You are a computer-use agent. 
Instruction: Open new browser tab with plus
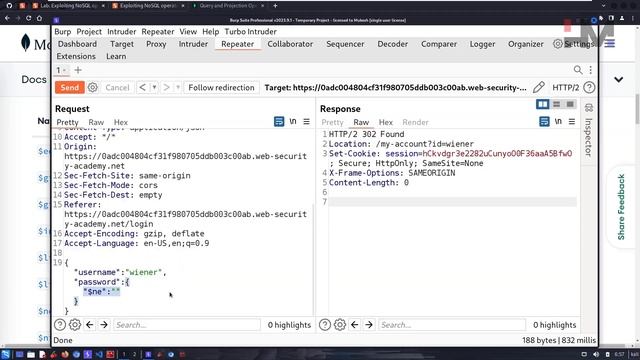click(275, 6)
